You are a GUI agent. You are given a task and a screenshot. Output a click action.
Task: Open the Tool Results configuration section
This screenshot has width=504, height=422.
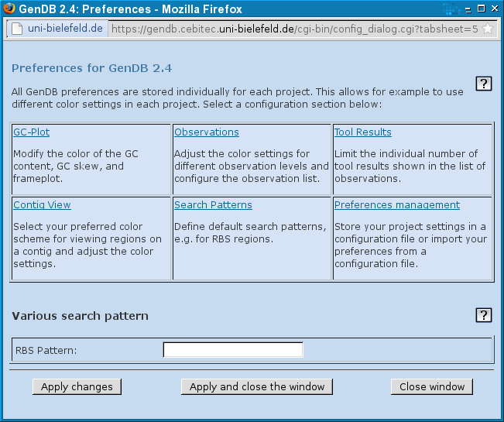363,132
